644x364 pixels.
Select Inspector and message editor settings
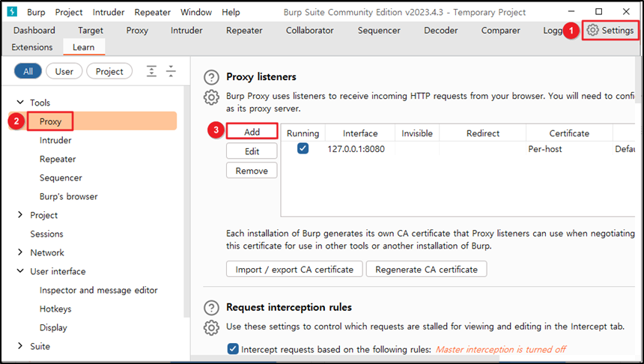click(x=99, y=290)
